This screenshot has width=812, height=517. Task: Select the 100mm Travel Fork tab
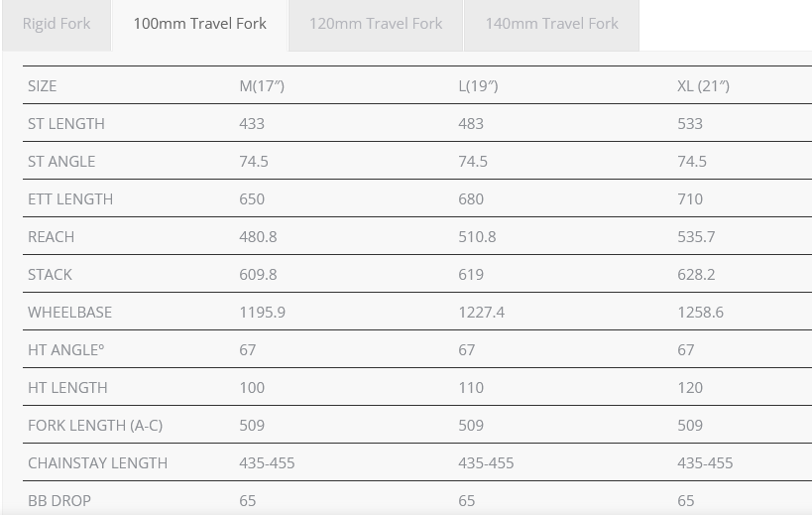coord(199,24)
